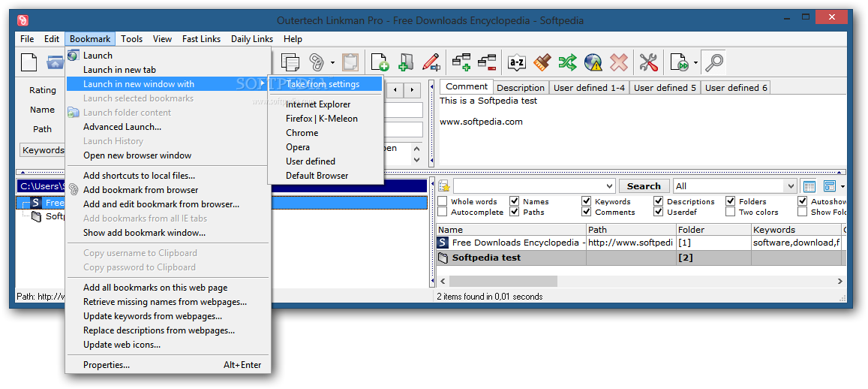Click the expand tree green plus icon
This screenshot has height=389, width=868.
coord(461,62)
